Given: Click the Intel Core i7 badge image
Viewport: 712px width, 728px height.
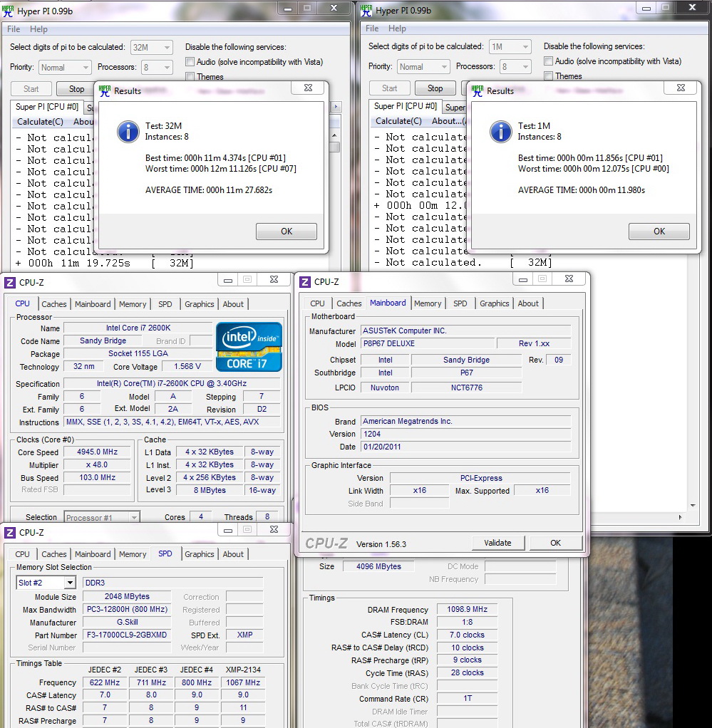Looking at the screenshot, I should point(249,347).
